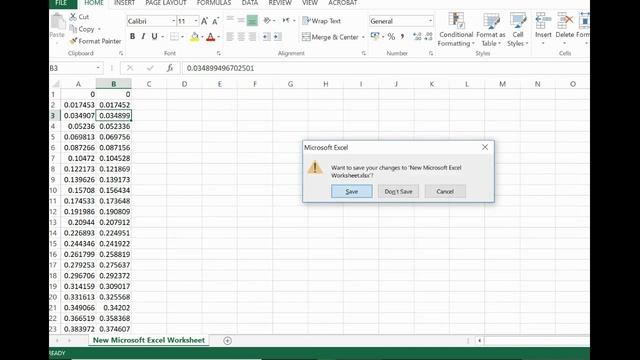
Task: Toggle Center alignment
Action: coord(241,37)
